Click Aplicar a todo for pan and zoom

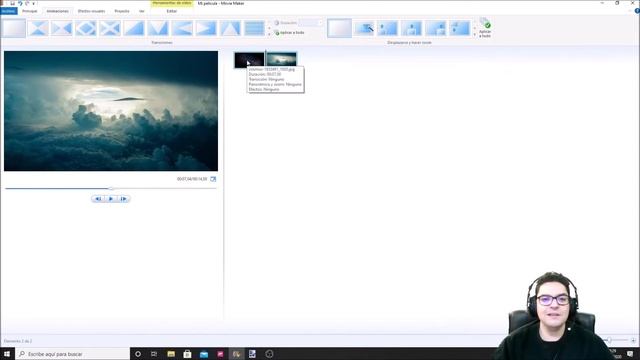click(485, 28)
